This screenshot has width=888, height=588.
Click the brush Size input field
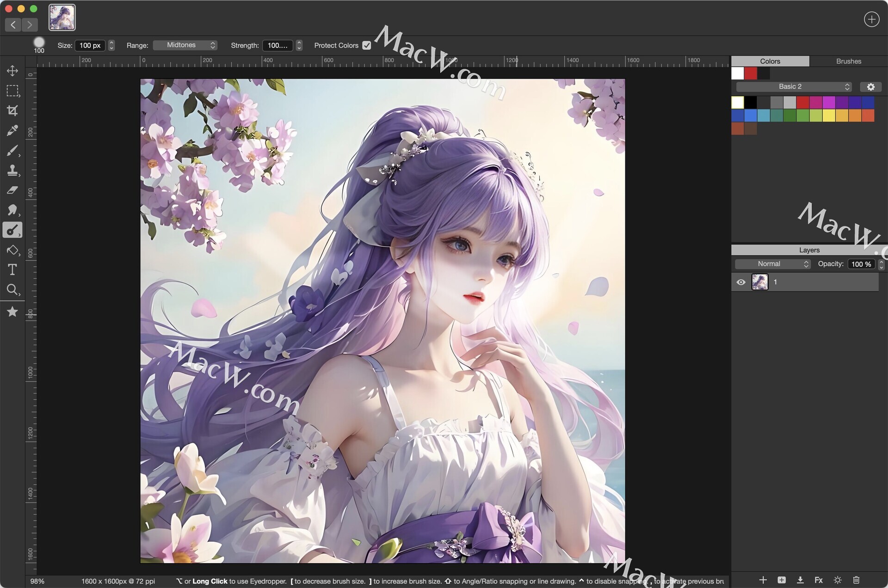coord(90,45)
